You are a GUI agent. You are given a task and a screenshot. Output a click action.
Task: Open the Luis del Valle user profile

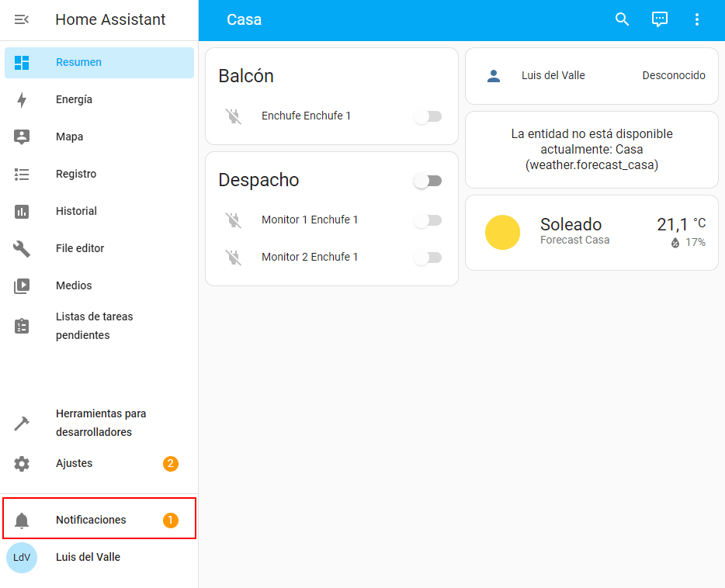coord(88,557)
